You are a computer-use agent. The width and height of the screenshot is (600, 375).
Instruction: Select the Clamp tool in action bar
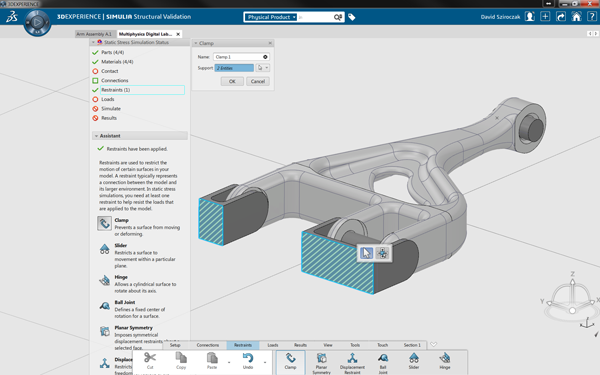tap(290, 361)
